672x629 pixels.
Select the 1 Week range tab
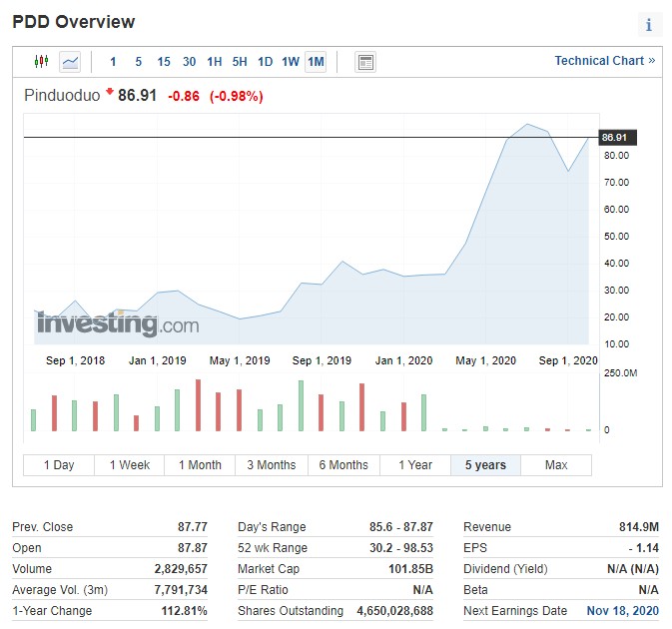(x=130, y=465)
